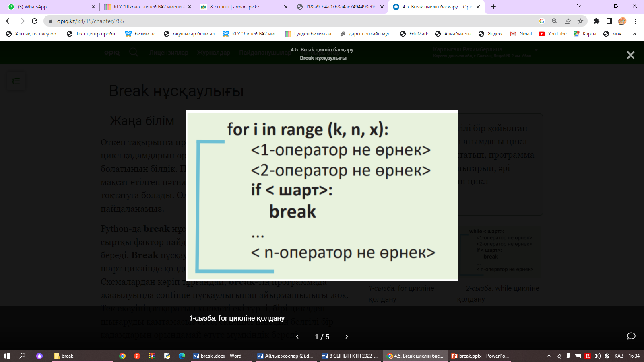
Task: Switch the ҚАЗ keyboard language indicator
Action: [x=619, y=356]
